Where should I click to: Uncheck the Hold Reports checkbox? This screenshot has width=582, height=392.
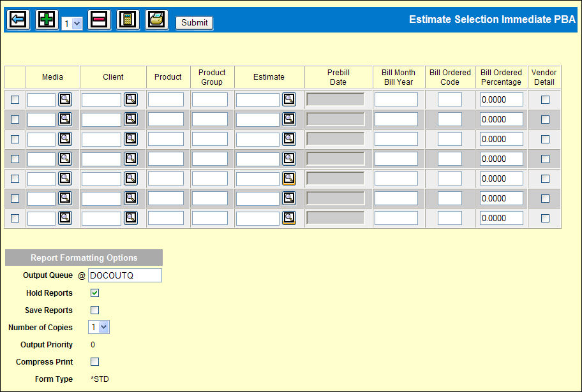pyautogui.click(x=94, y=293)
